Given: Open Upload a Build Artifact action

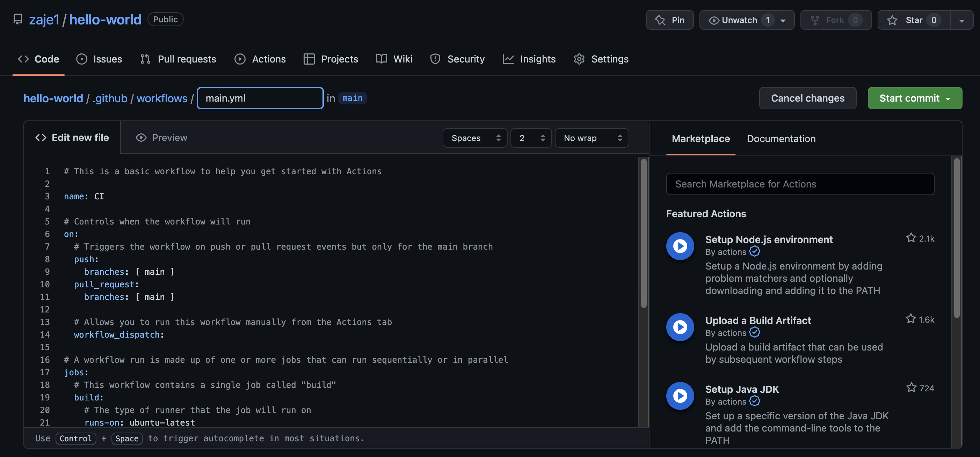Looking at the screenshot, I should pyautogui.click(x=758, y=320).
